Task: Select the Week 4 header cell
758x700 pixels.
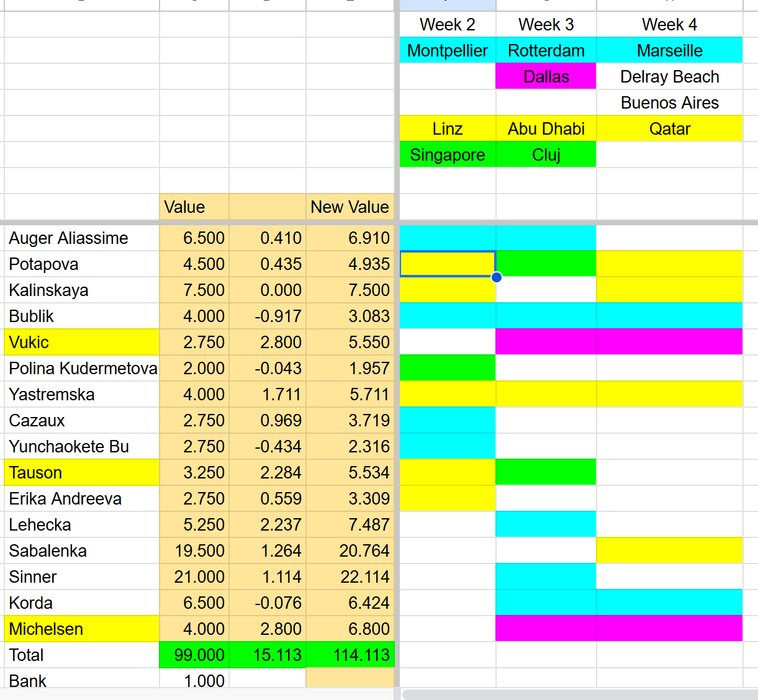Action: tap(670, 25)
